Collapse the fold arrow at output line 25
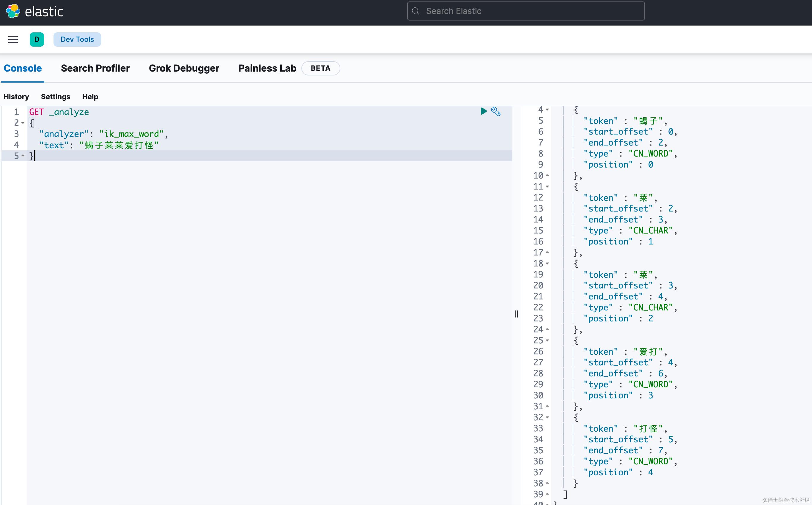812x505 pixels. click(x=547, y=340)
